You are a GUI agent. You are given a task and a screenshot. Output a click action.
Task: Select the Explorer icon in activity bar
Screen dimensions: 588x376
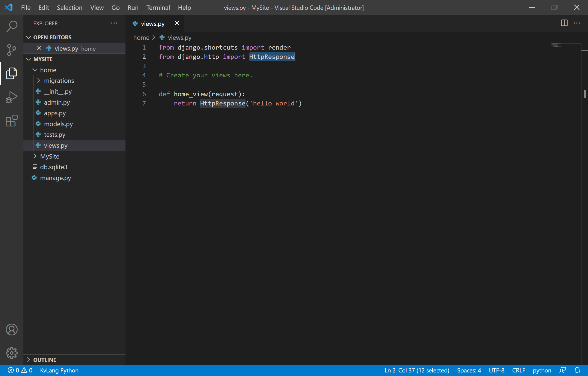pyautogui.click(x=12, y=74)
